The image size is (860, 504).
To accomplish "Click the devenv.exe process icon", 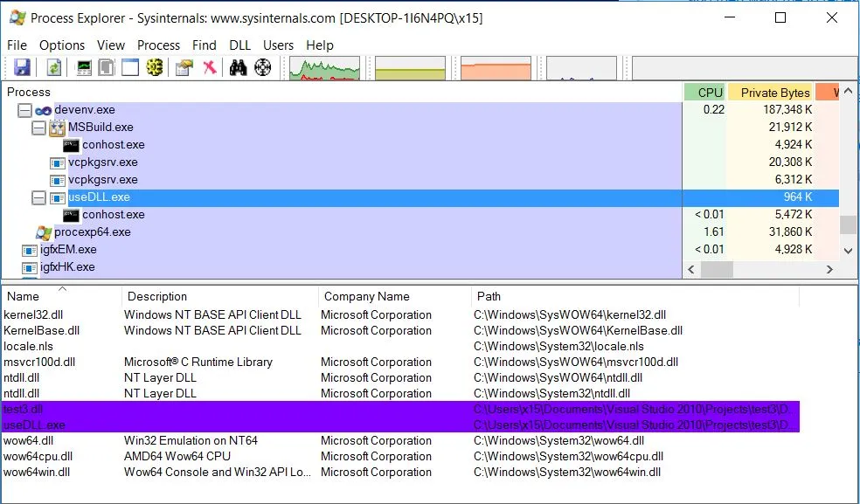I will pos(44,111).
